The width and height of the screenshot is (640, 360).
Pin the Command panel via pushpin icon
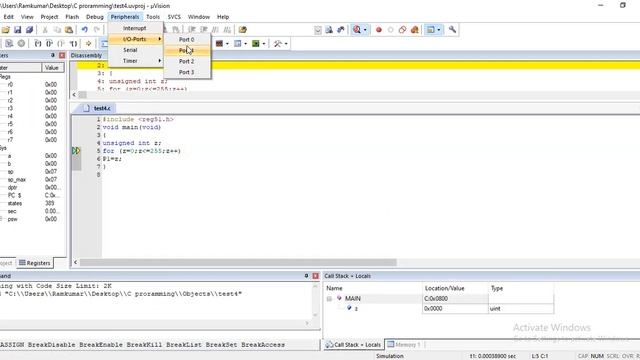307,276
